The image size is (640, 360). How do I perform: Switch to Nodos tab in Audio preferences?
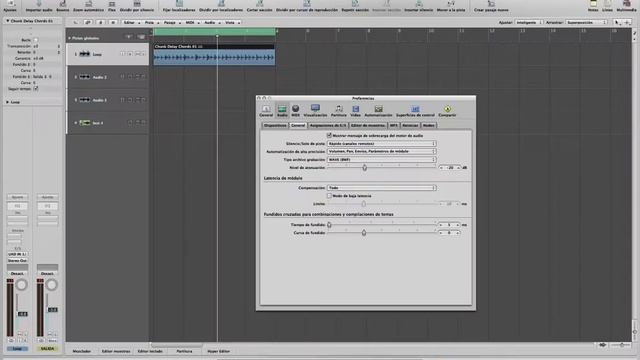[x=429, y=125]
